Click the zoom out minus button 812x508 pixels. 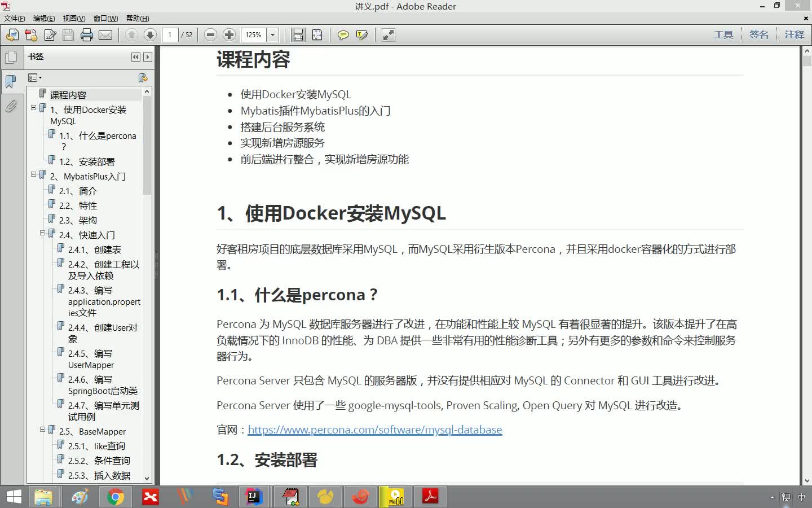pos(210,35)
